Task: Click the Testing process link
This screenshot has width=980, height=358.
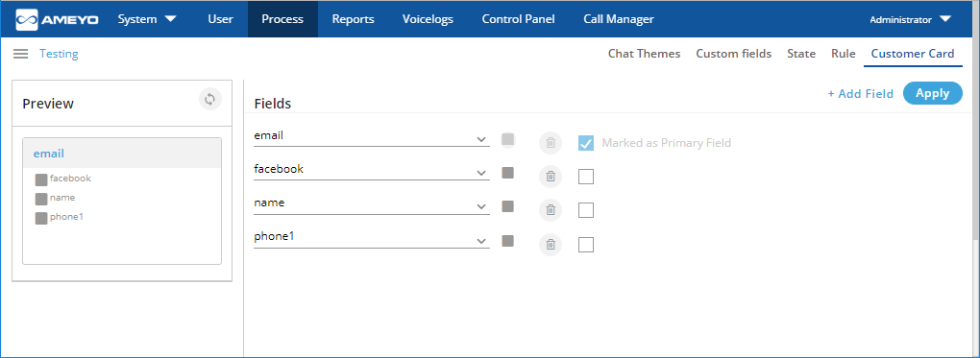Action: point(59,54)
